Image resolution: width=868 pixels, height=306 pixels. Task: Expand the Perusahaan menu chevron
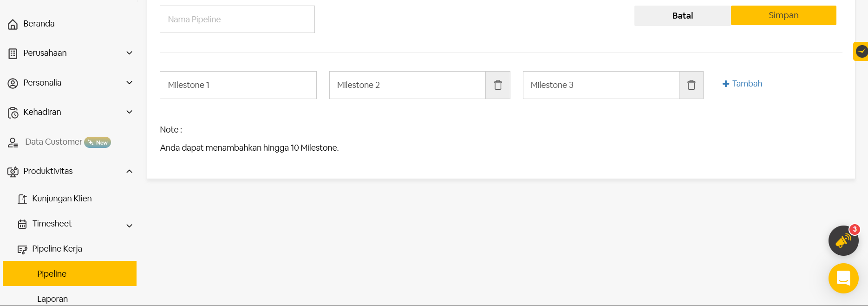click(x=130, y=53)
